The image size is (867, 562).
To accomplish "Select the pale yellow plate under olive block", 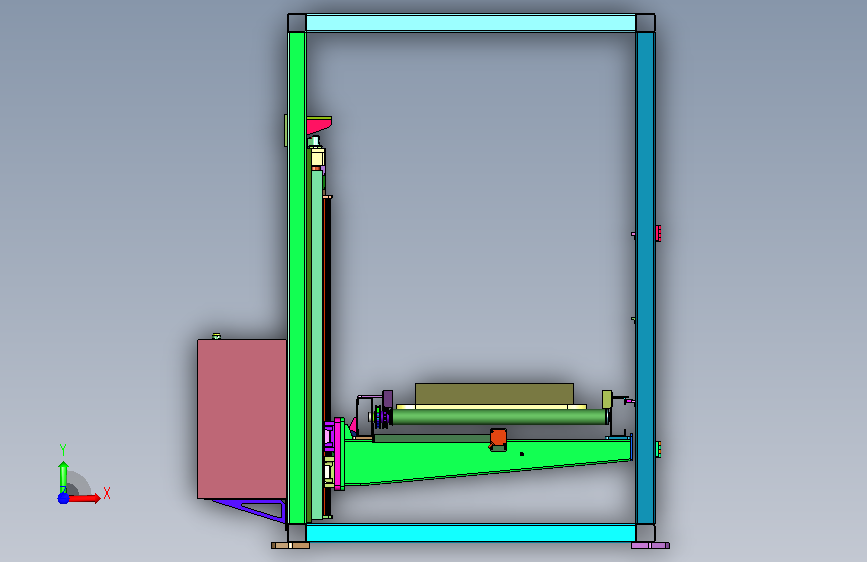I will [x=492, y=407].
